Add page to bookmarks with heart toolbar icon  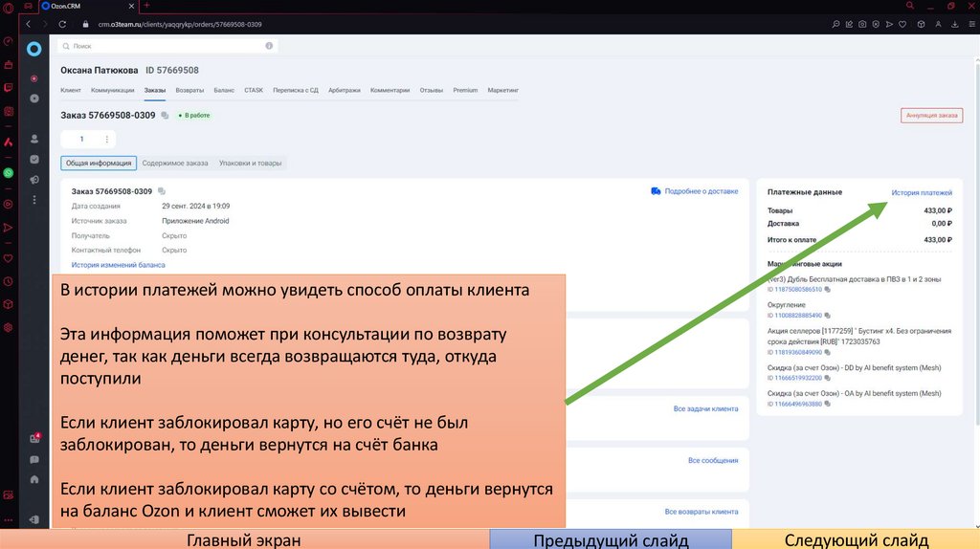(x=902, y=24)
